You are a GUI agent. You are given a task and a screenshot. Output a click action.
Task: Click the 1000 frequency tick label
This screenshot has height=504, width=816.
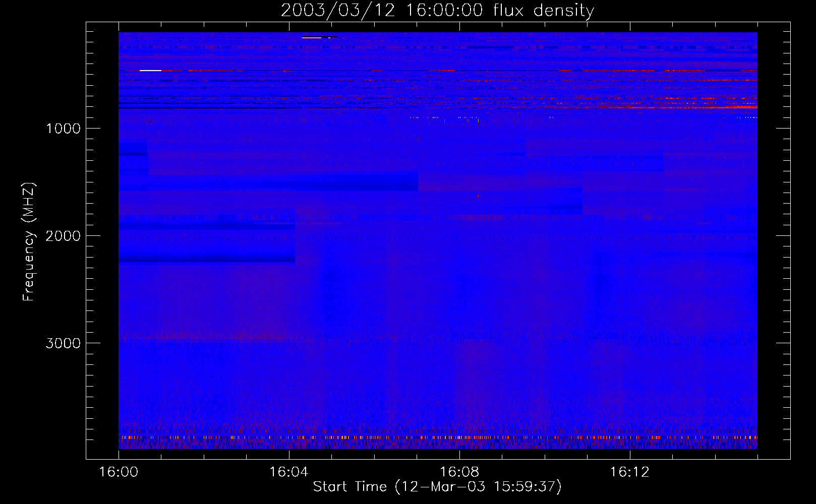pos(63,129)
